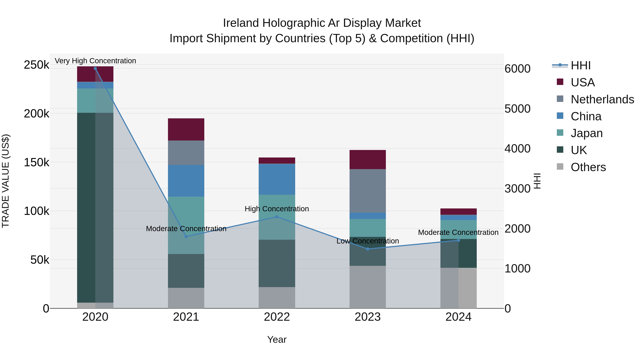Click the 2022 USA bar segment
This screenshot has width=644, height=362.
tap(277, 161)
